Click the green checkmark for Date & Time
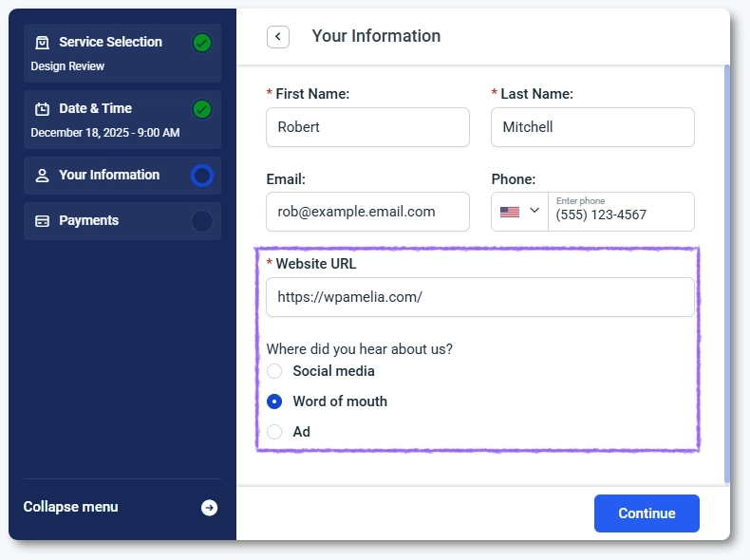750x560 pixels. 201,109
